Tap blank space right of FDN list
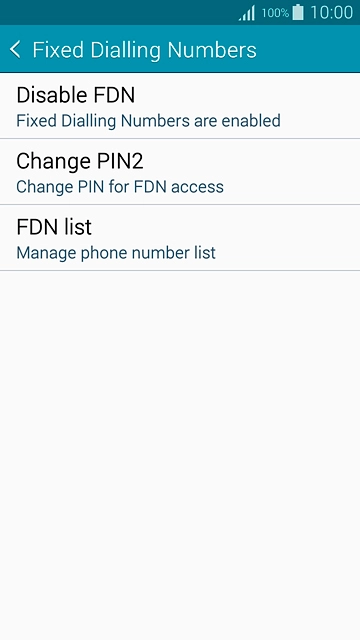This screenshot has width=360, height=640. click(x=224, y=227)
